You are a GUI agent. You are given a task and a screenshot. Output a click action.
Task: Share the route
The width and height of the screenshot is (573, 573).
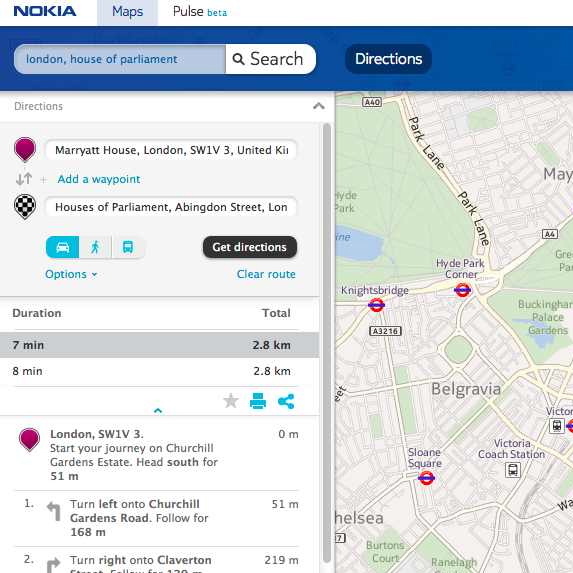[286, 401]
